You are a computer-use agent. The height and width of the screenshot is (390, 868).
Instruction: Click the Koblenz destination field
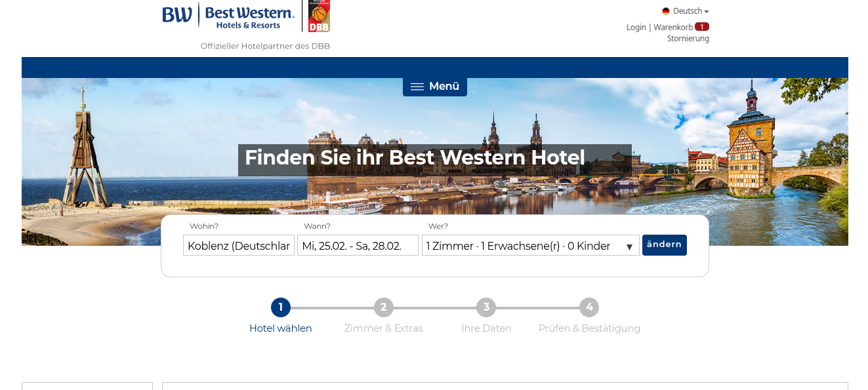point(239,246)
